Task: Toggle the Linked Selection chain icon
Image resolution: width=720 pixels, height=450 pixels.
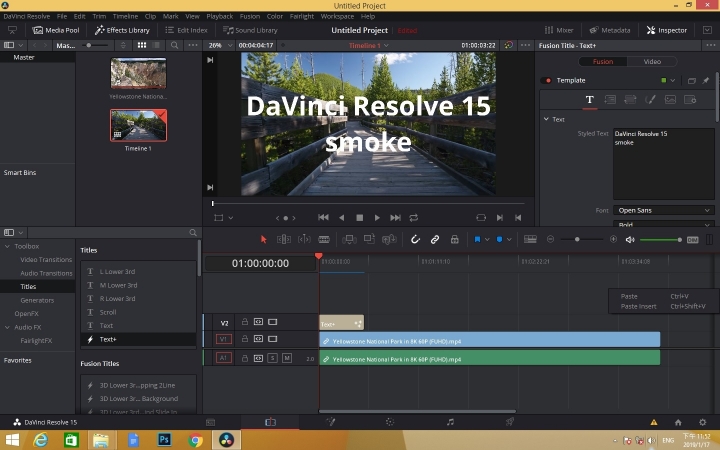Action: 434,239
